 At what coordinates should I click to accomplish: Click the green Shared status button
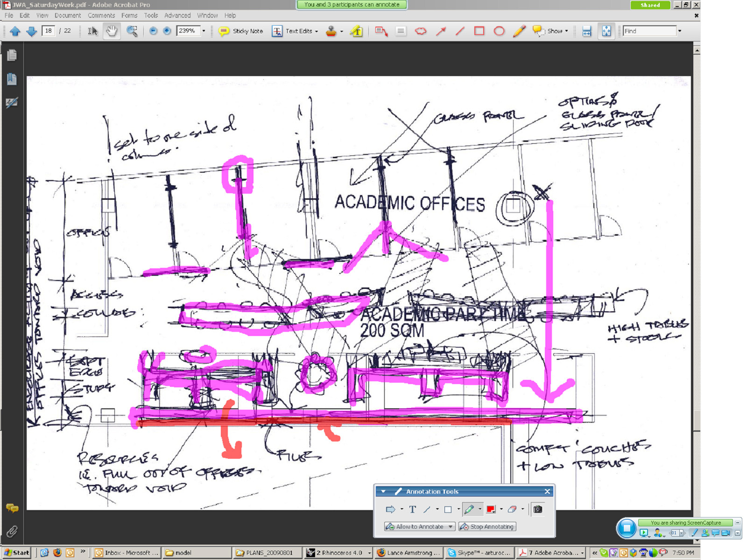click(650, 5)
